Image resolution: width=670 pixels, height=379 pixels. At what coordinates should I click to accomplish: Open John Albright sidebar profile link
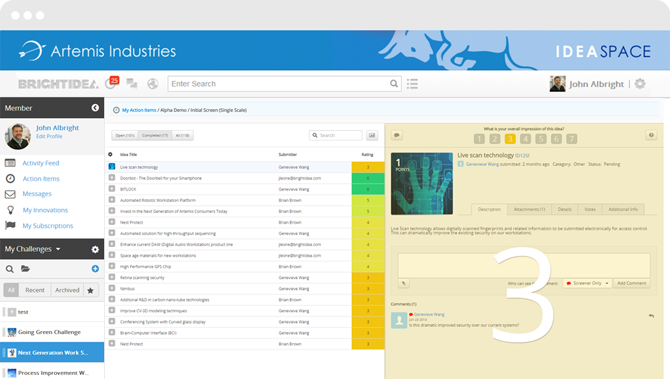[x=57, y=128]
